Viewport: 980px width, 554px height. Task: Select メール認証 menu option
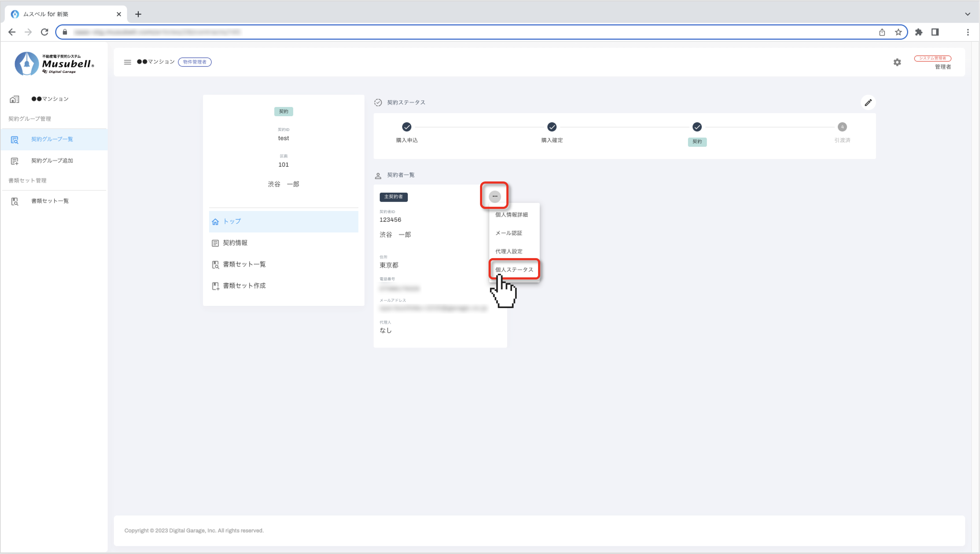tap(509, 233)
